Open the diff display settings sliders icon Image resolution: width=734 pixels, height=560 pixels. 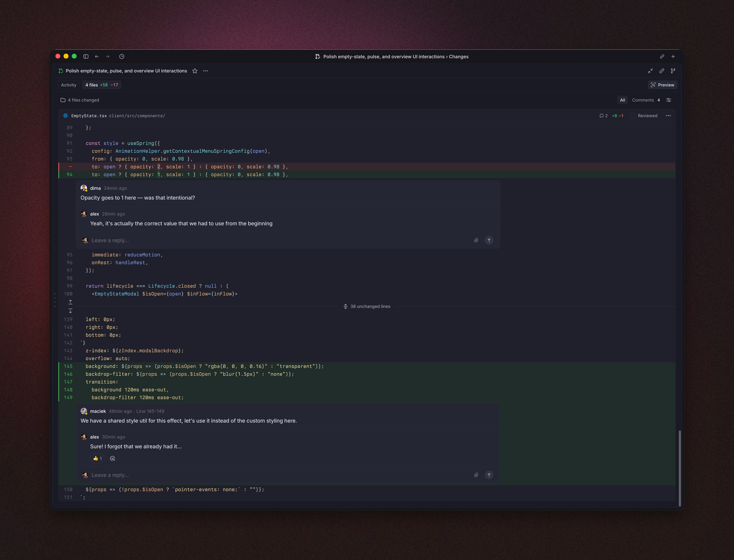[669, 100]
